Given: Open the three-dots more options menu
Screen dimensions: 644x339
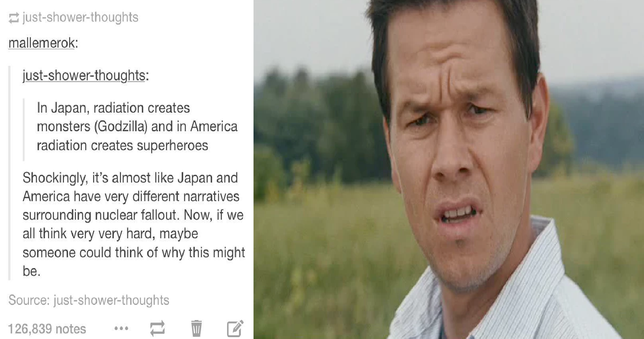Looking at the screenshot, I should tap(121, 329).
